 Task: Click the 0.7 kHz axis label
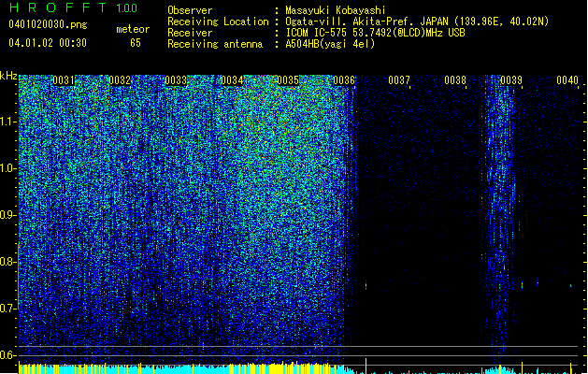[8, 309]
